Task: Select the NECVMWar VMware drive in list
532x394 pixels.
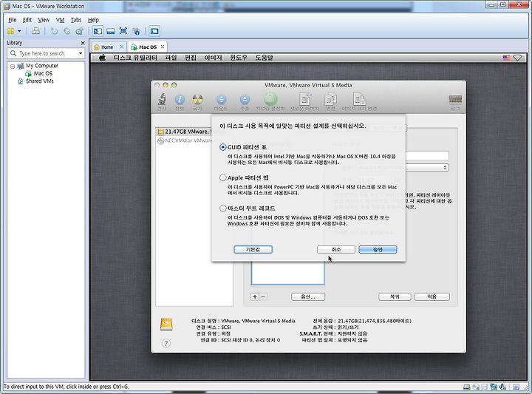Action: point(184,140)
